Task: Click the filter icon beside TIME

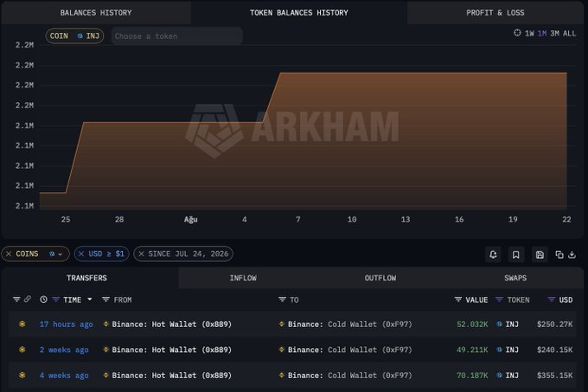Action: [x=56, y=299]
